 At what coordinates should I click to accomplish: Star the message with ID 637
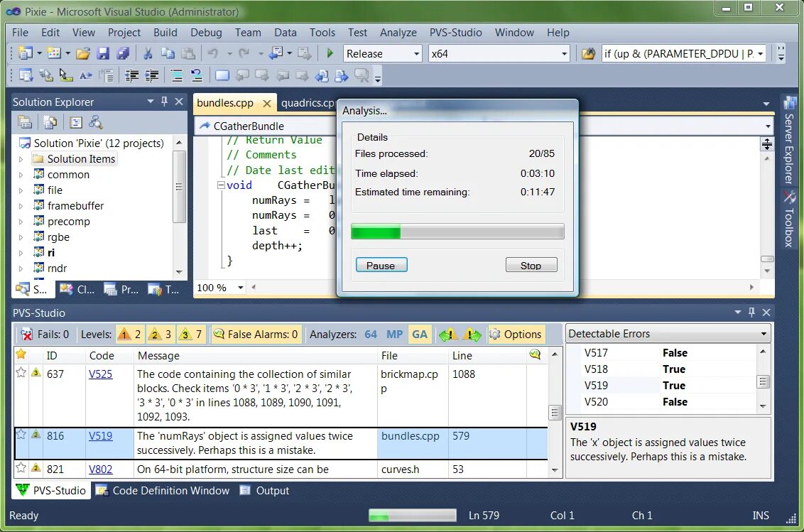click(x=21, y=373)
